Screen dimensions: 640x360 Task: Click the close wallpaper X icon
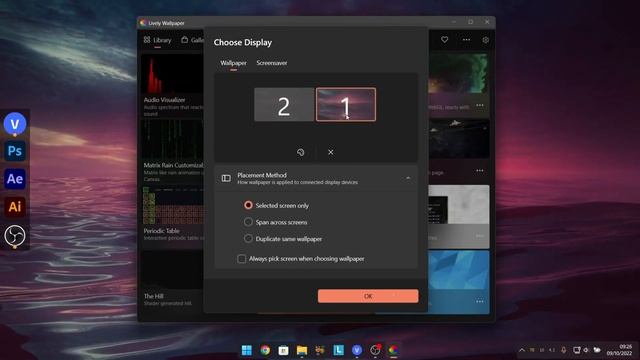(x=331, y=152)
